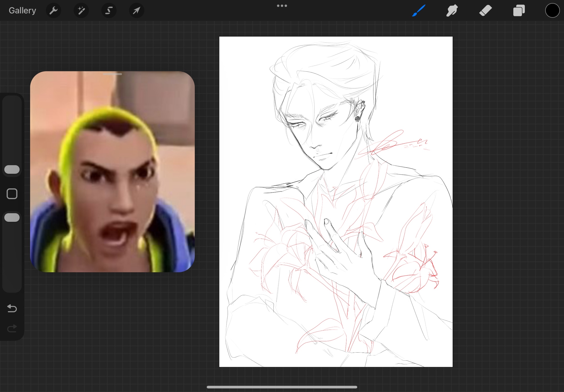Open the Layers panel
The height and width of the screenshot is (392, 564).
click(519, 11)
